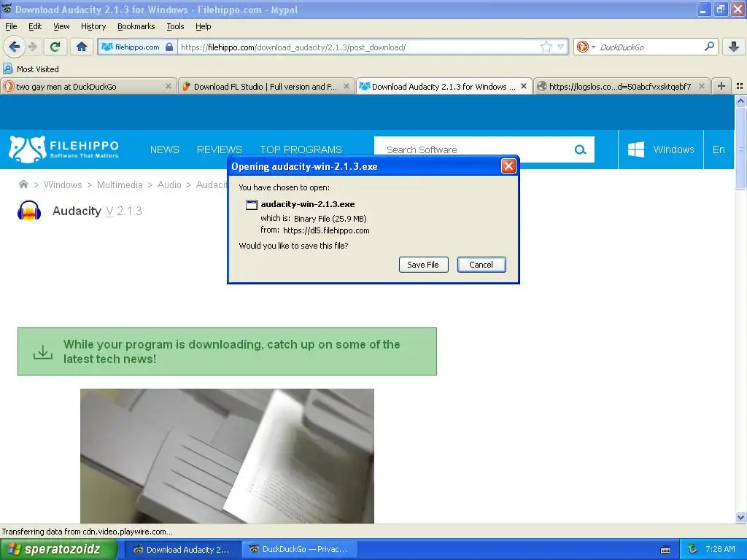Open the View menu
The image size is (747, 560).
61,27
